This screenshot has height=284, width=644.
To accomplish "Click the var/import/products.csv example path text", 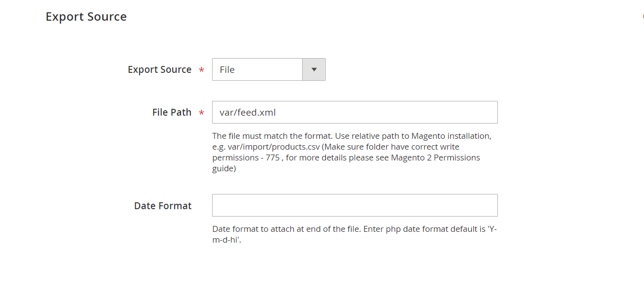I will 274,147.
